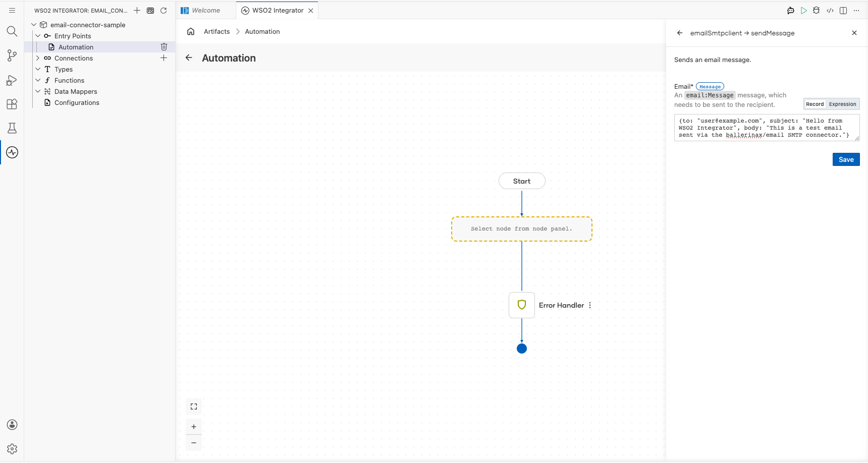Open the Error Handler options menu

point(590,305)
